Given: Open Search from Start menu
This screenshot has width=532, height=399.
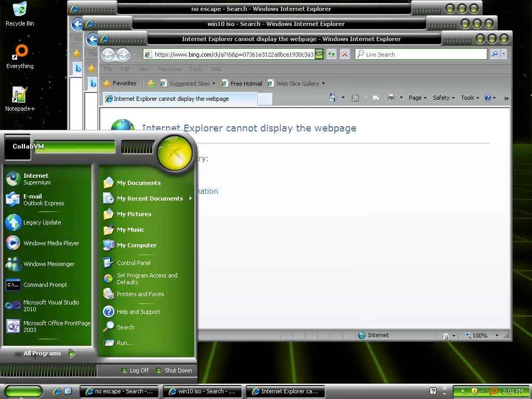Looking at the screenshot, I should 147,327.
